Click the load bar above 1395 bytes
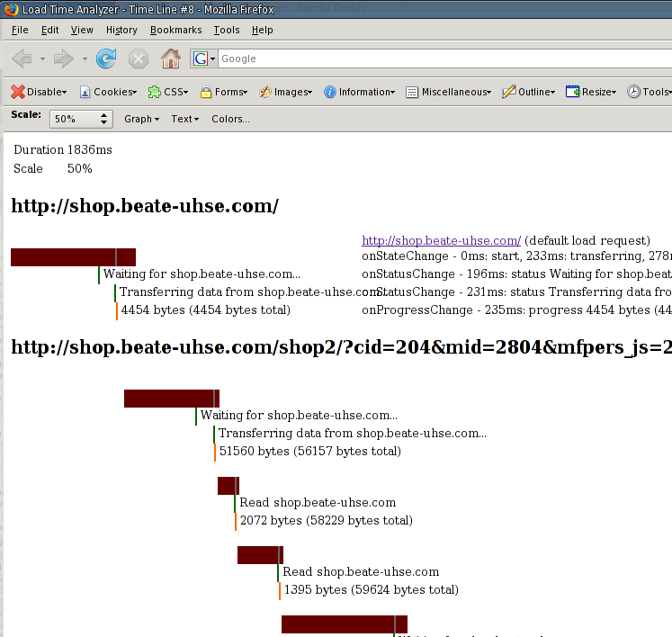Screen dimensions: 672x637 click(x=260, y=555)
